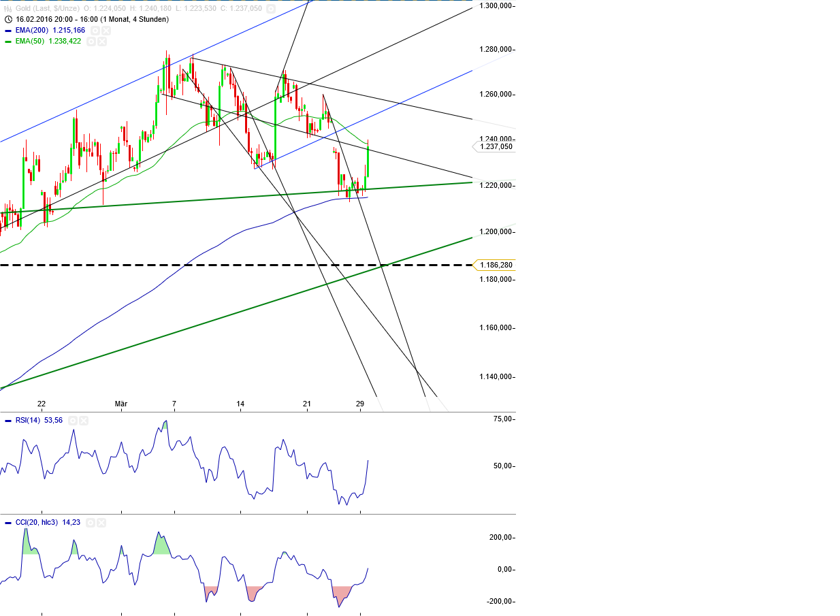Open the timeframe clock icon
Screen dimensions: 840x616
pos(9,20)
